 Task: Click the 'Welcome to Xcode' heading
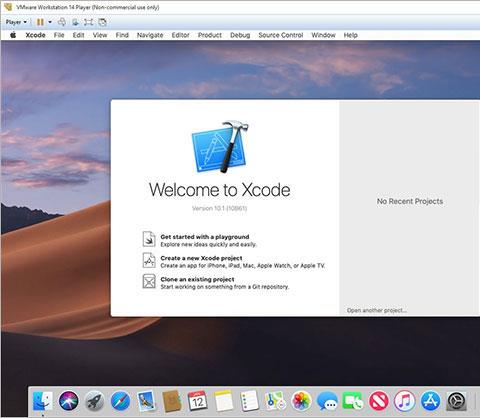point(220,190)
